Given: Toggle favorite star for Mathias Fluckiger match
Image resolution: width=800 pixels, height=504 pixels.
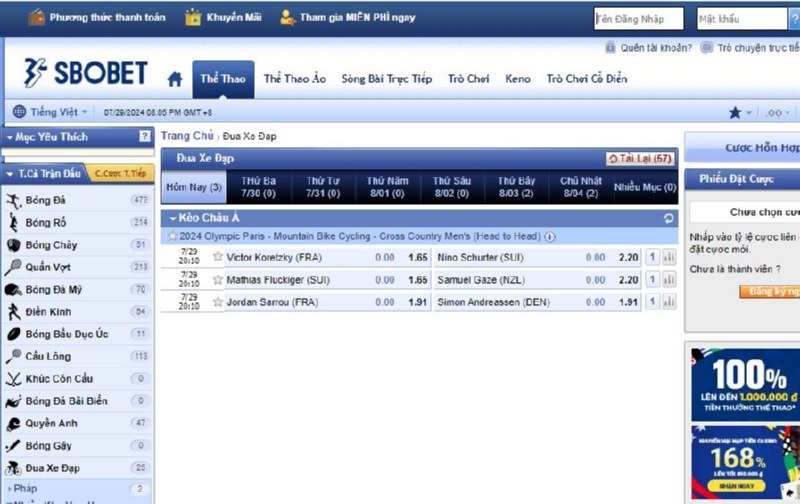Looking at the screenshot, I should coord(218,280).
